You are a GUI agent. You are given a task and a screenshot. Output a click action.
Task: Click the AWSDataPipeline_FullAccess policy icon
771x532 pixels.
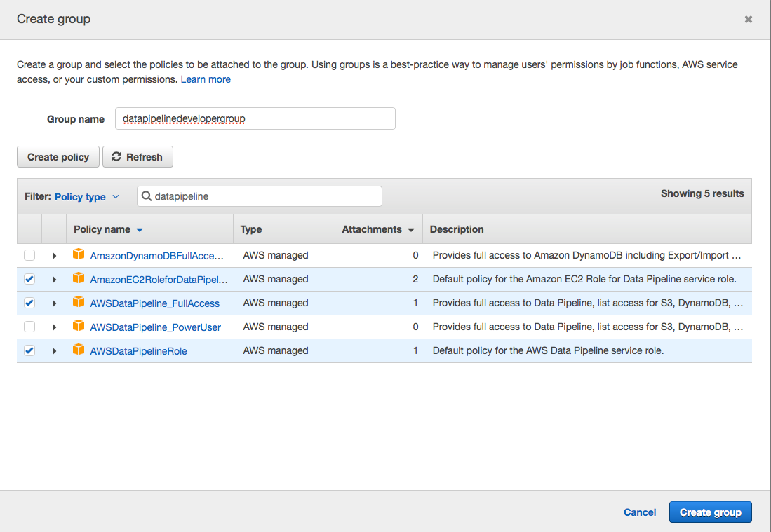click(x=79, y=302)
